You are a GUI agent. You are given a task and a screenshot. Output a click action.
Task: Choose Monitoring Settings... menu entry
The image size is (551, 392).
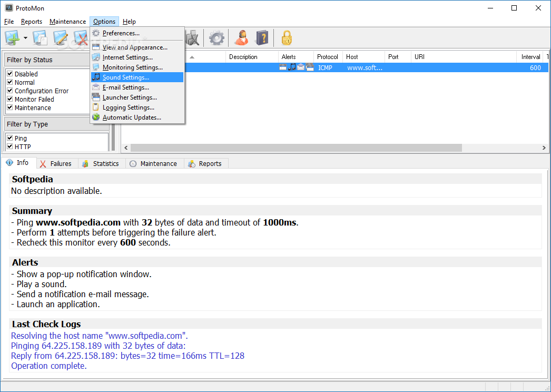point(137,67)
